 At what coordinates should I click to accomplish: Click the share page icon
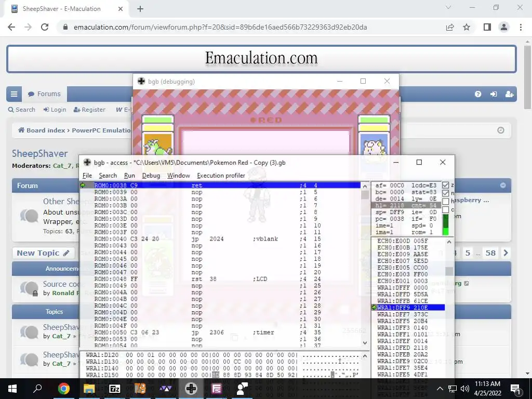[450, 27]
